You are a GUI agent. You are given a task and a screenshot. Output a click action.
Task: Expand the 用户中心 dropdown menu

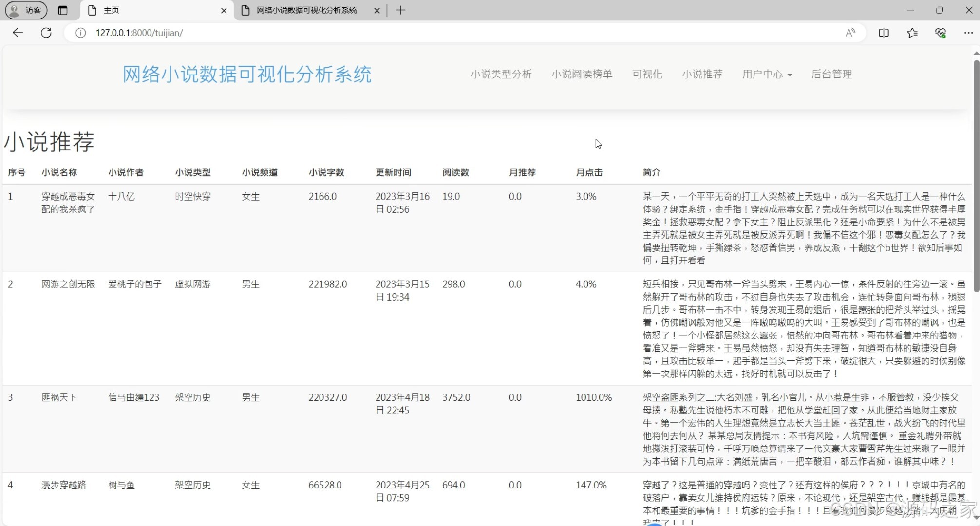[767, 75]
